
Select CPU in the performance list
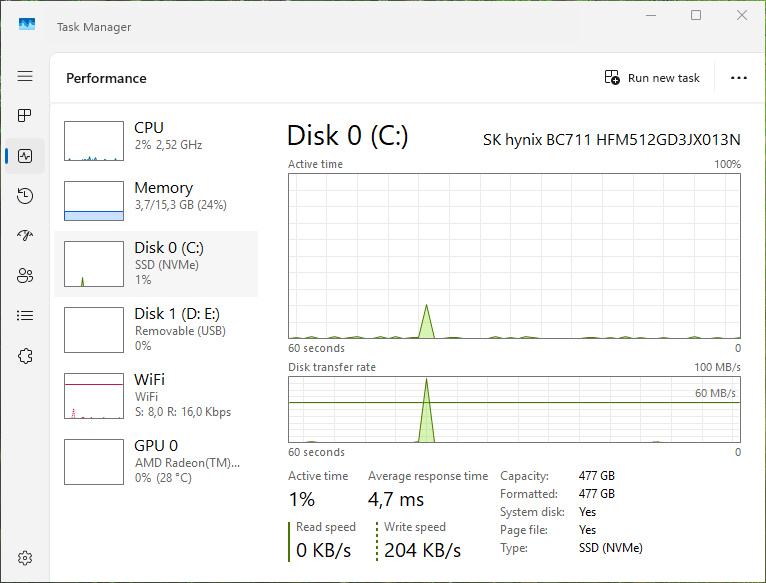pyautogui.click(x=155, y=141)
